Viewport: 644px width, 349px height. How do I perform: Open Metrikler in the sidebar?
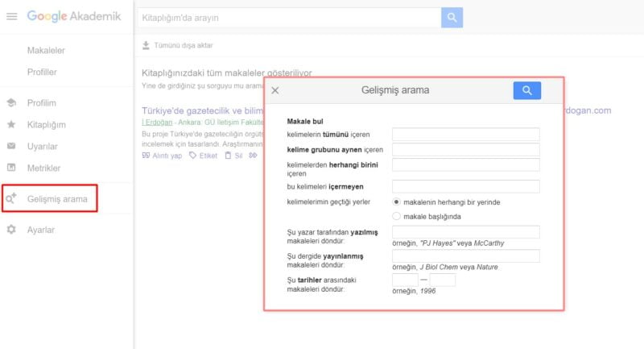click(x=43, y=168)
